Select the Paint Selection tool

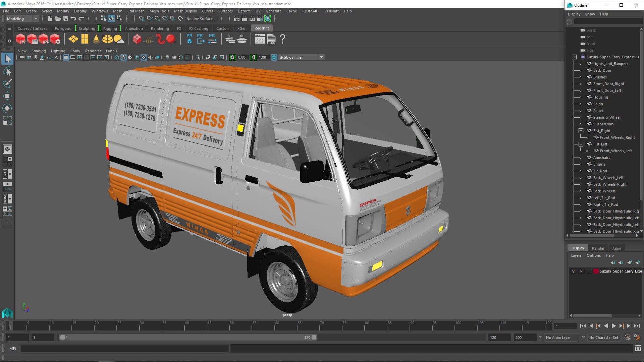(x=7, y=83)
